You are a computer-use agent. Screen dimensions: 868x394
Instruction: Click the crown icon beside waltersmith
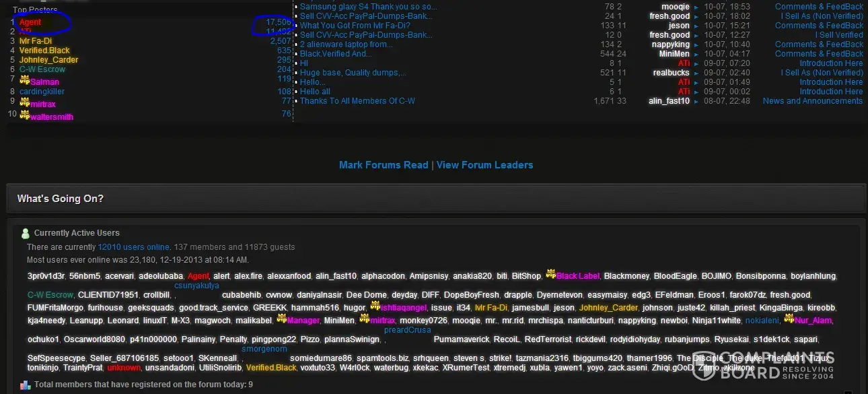coord(25,114)
